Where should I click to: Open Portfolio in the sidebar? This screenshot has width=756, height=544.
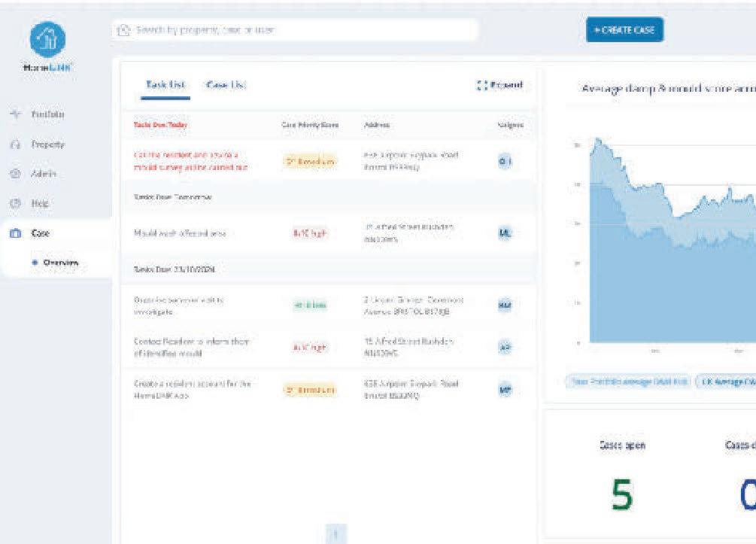[x=37, y=114]
